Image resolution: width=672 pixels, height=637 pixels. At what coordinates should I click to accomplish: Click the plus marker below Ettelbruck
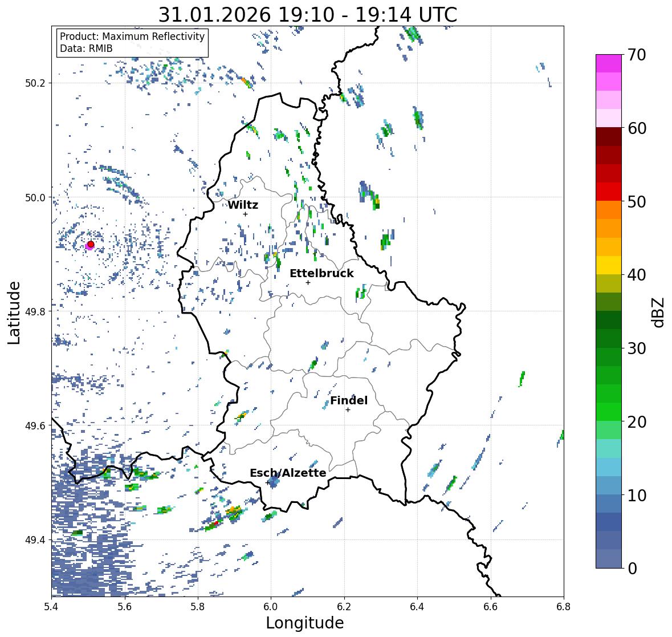coord(308,282)
